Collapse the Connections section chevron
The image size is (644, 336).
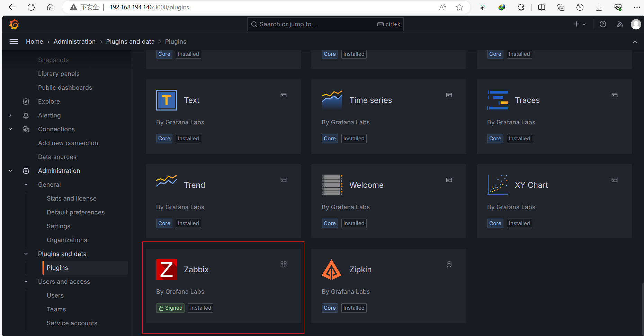(x=10, y=129)
